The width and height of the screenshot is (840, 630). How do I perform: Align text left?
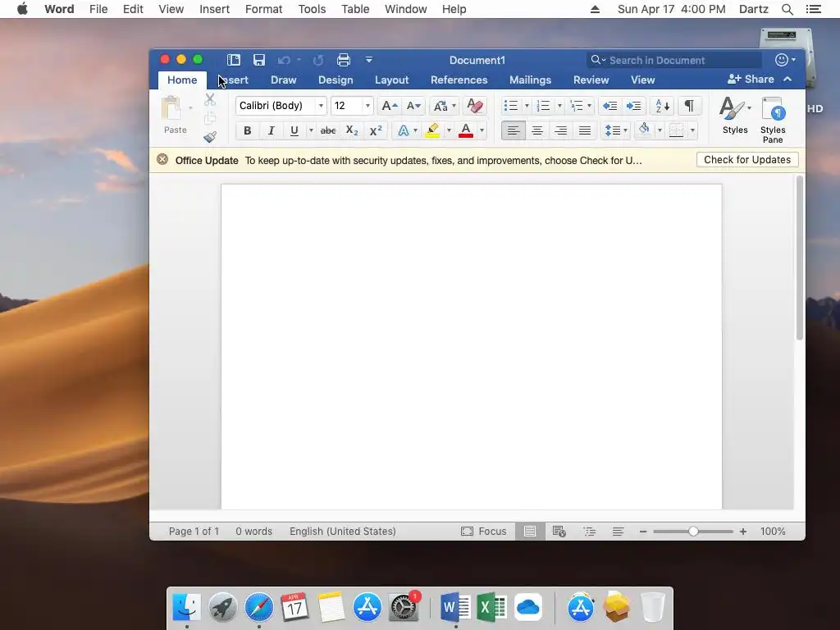tap(514, 130)
